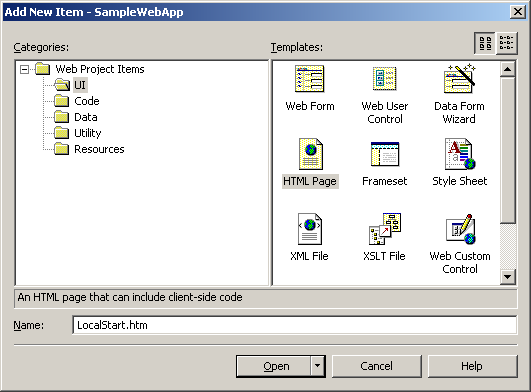Screen dimensions: 531x392
Task: Switch templates to small icons view
Action: tap(507, 43)
